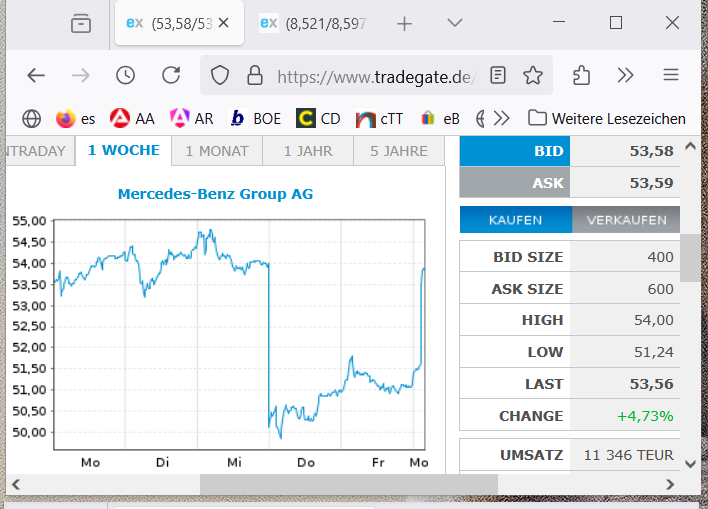Viewport: 708px width, 509px height.
Task: Click the VERKAUFEN button
Action: point(626,220)
